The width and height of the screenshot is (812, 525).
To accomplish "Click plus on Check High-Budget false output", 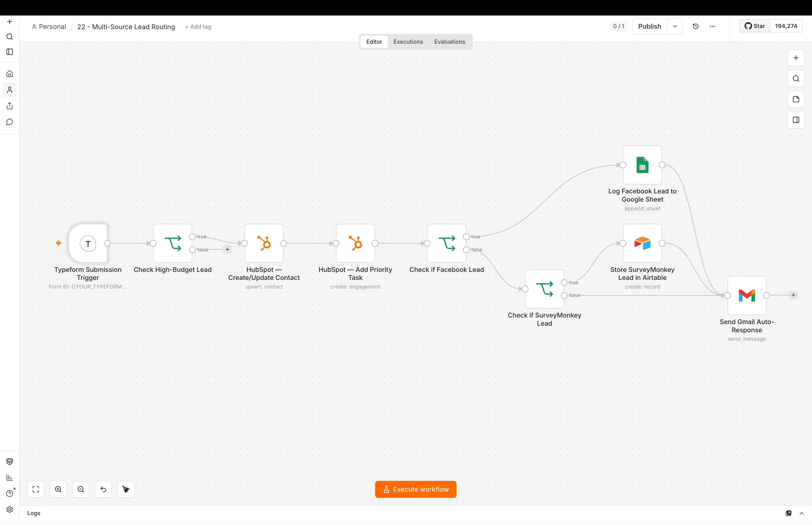I will (227, 250).
